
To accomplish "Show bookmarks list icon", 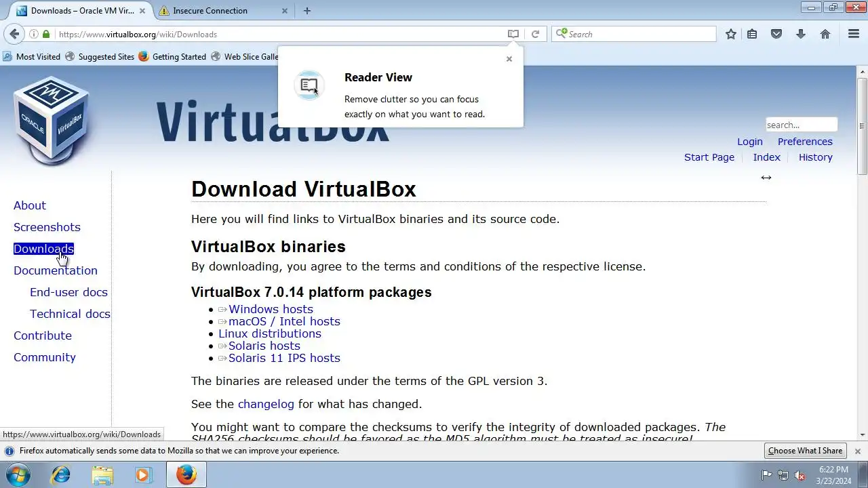I will click(x=752, y=34).
